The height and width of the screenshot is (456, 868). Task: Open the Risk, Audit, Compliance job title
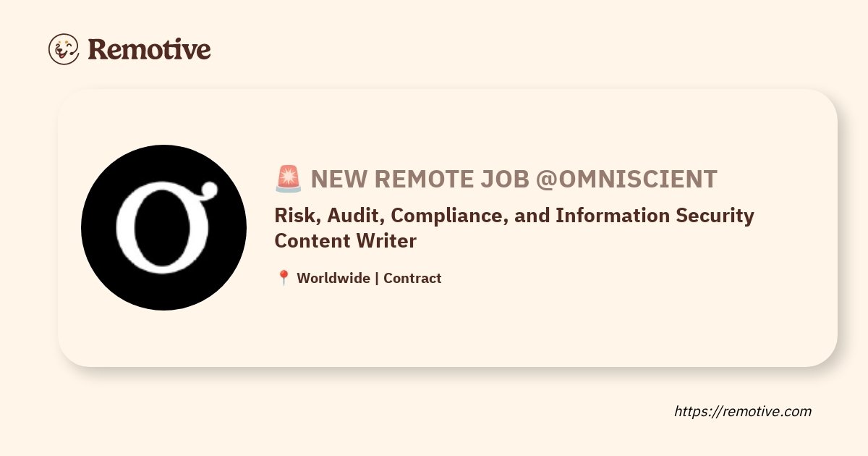coord(514,216)
